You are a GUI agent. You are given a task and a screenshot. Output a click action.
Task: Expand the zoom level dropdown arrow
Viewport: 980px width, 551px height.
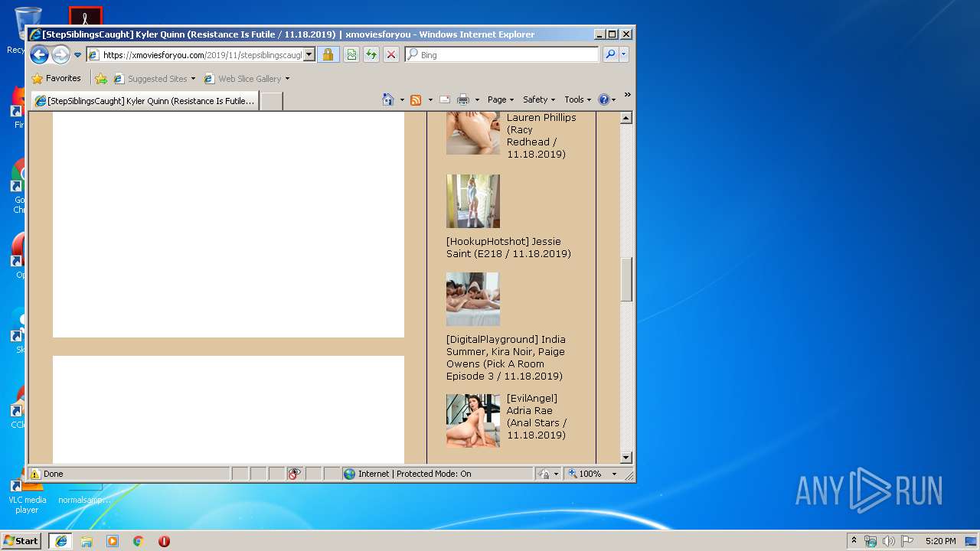click(x=614, y=474)
